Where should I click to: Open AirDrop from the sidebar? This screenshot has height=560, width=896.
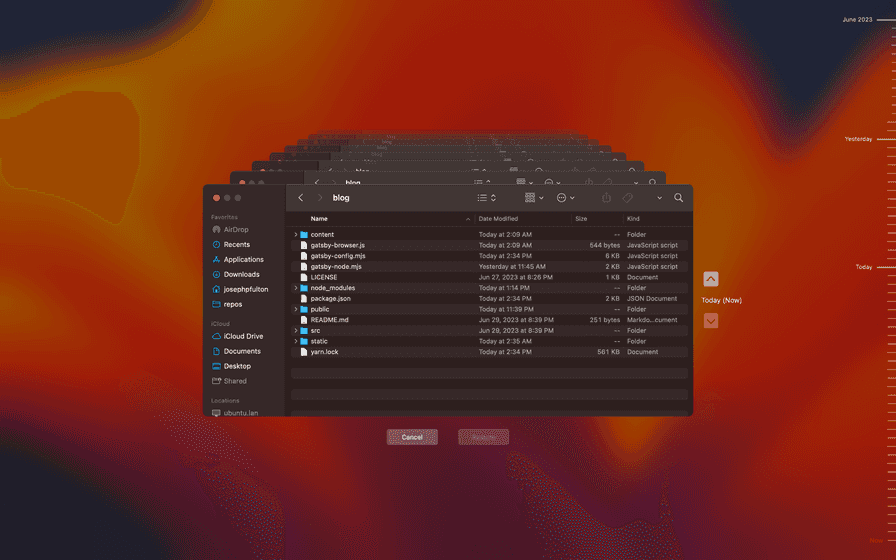(x=236, y=229)
